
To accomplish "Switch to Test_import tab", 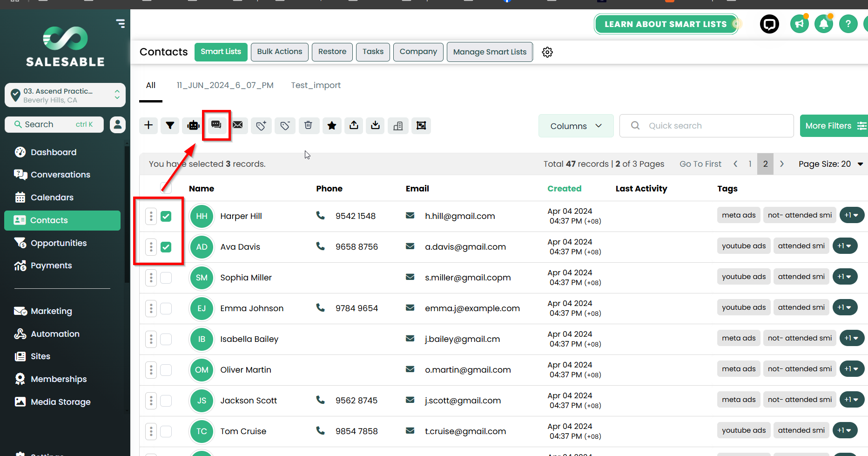I will pos(316,85).
